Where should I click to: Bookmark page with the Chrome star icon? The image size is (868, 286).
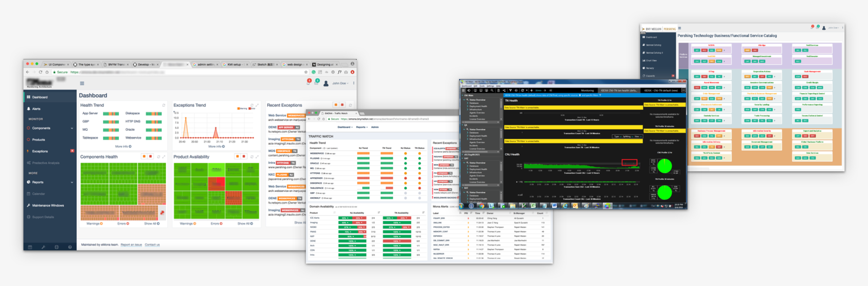306,72
